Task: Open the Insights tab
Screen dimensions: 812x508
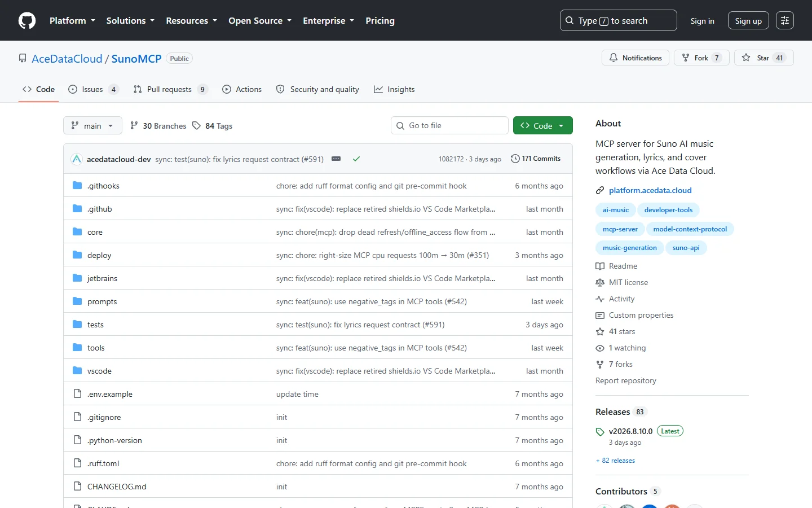Action: pyautogui.click(x=394, y=89)
